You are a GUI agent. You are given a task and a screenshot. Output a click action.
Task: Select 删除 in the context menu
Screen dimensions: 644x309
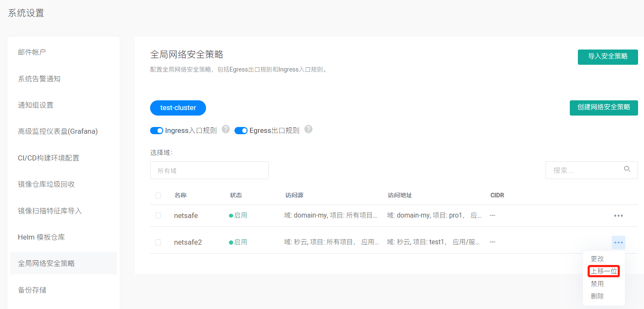pyautogui.click(x=597, y=296)
